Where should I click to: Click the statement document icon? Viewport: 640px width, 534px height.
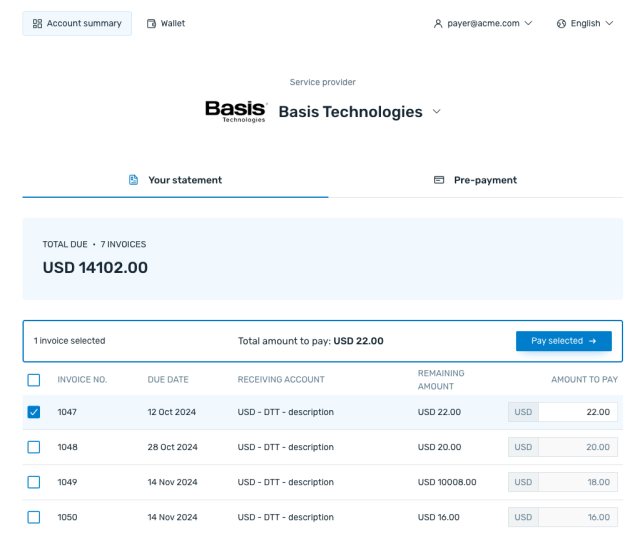point(133,180)
